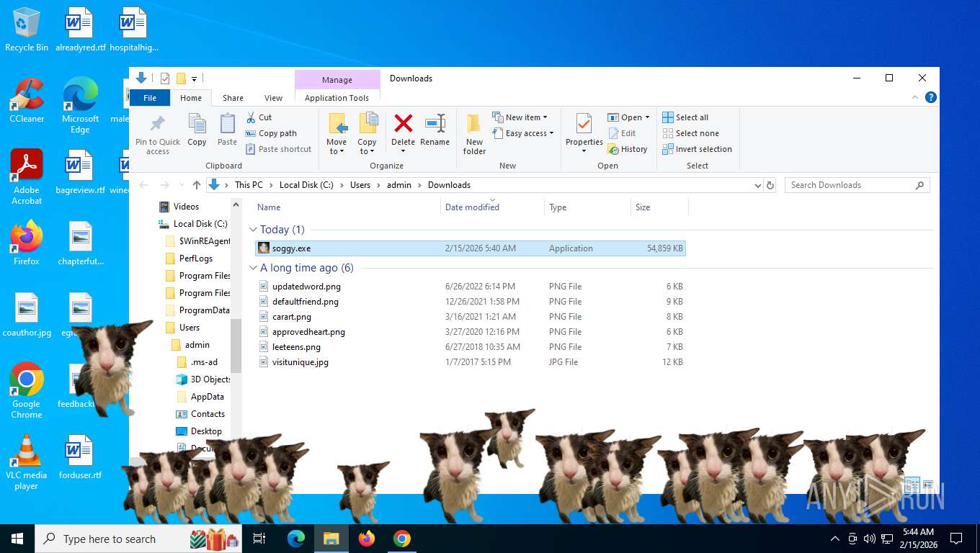The image size is (980, 553).
Task: Click Select none in ribbon
Action: click(x=690, y=133)
